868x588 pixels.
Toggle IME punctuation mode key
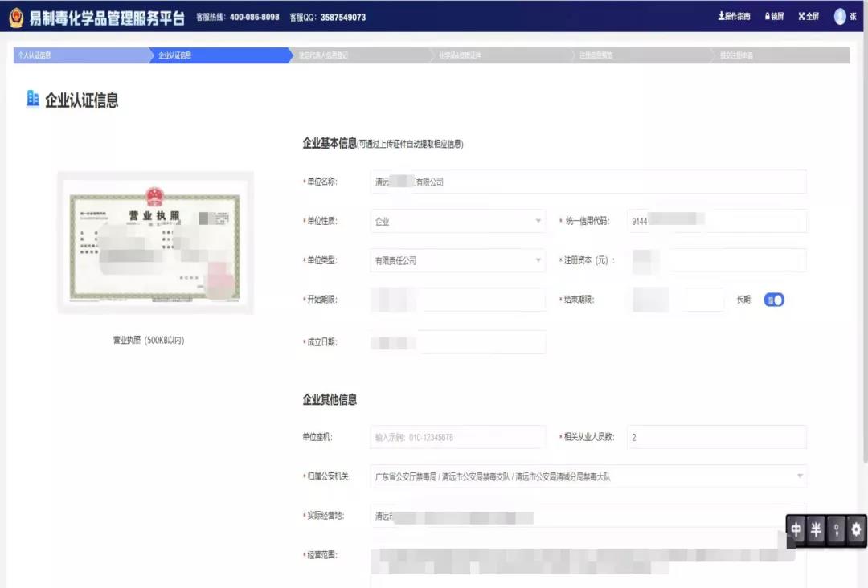(837, 530)
